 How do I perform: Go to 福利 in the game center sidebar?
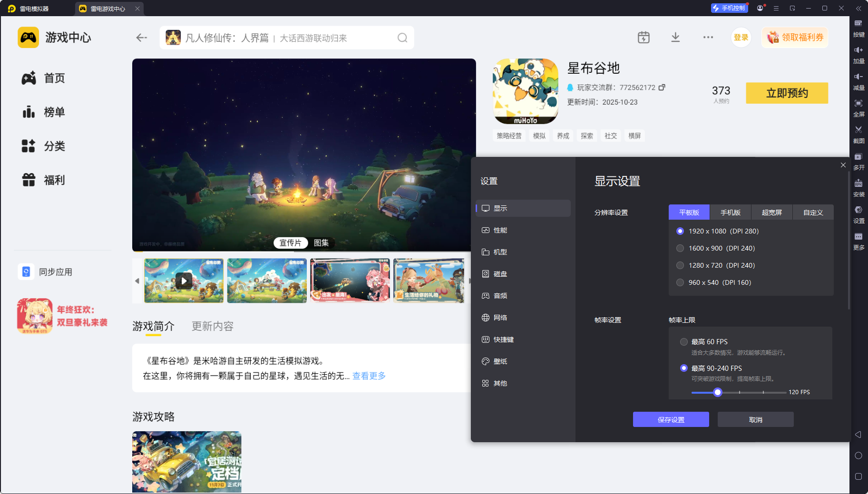pos(44,180)
